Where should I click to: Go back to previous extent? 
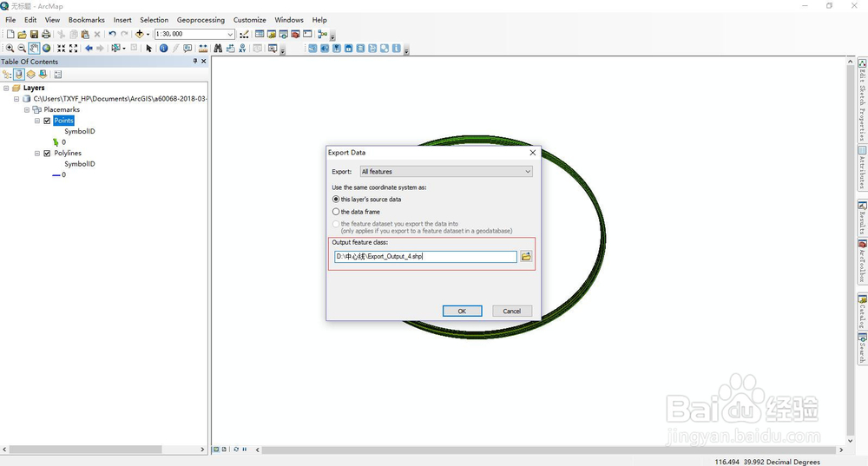(x=89, y=49)
